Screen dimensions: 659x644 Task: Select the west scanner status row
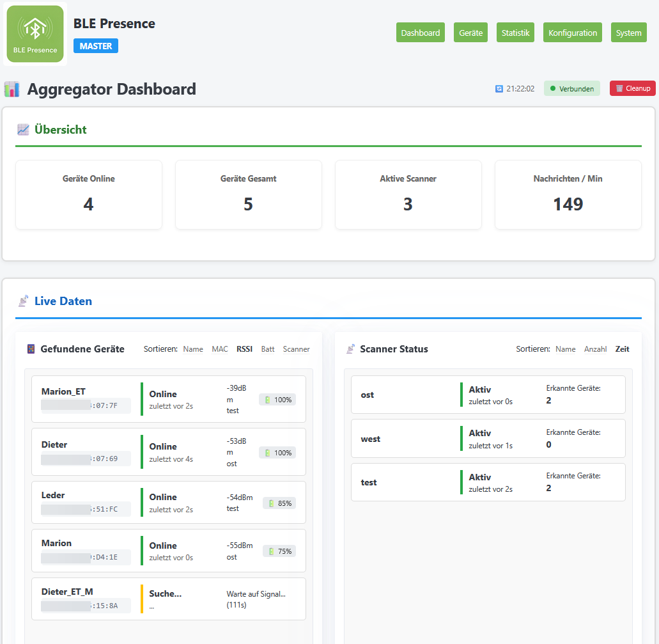coord(488,439)
